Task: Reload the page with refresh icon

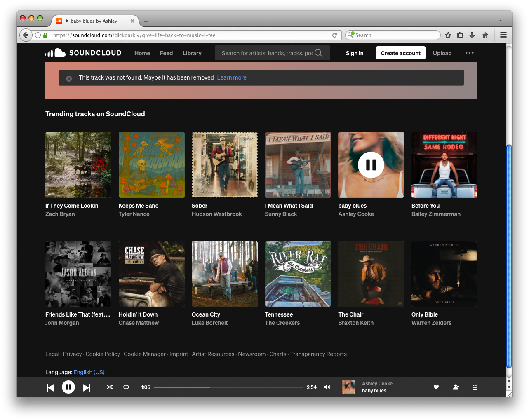Action: coord(335,35)
